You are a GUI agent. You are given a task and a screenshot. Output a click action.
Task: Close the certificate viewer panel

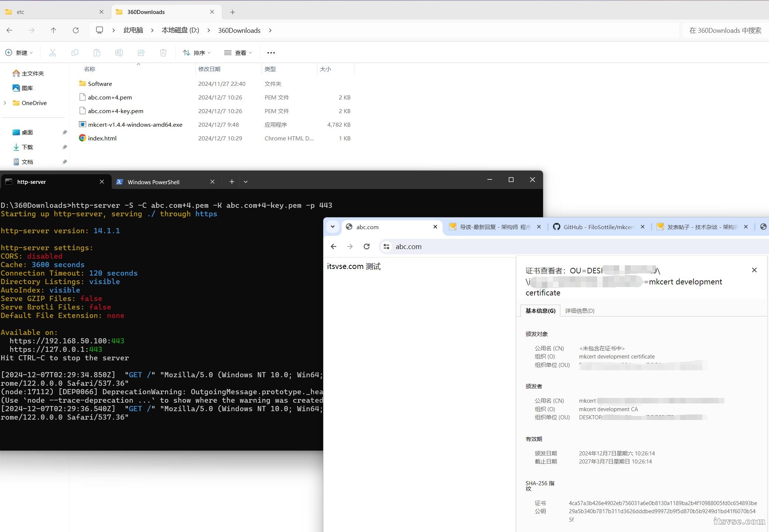tap(754, 270)
